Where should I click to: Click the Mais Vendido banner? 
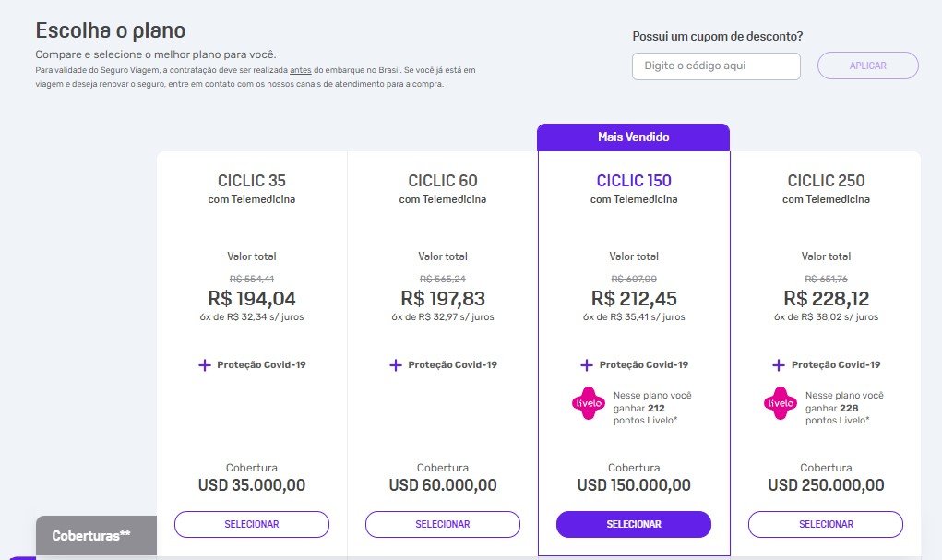tap(633, 137)
